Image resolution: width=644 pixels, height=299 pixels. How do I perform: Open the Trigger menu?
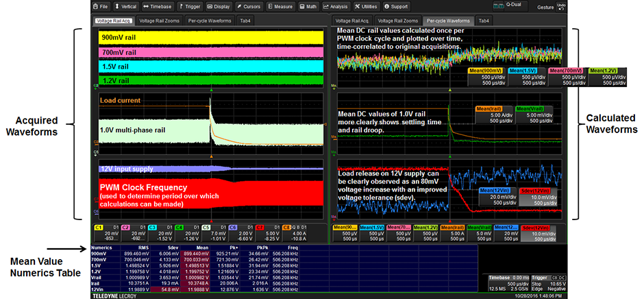tap(190, 6)
